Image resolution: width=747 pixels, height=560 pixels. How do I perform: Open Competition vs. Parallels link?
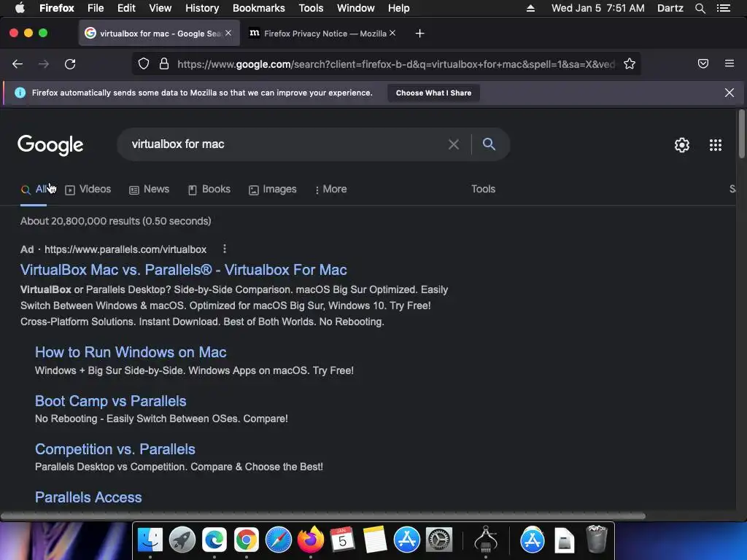point(115,449)
